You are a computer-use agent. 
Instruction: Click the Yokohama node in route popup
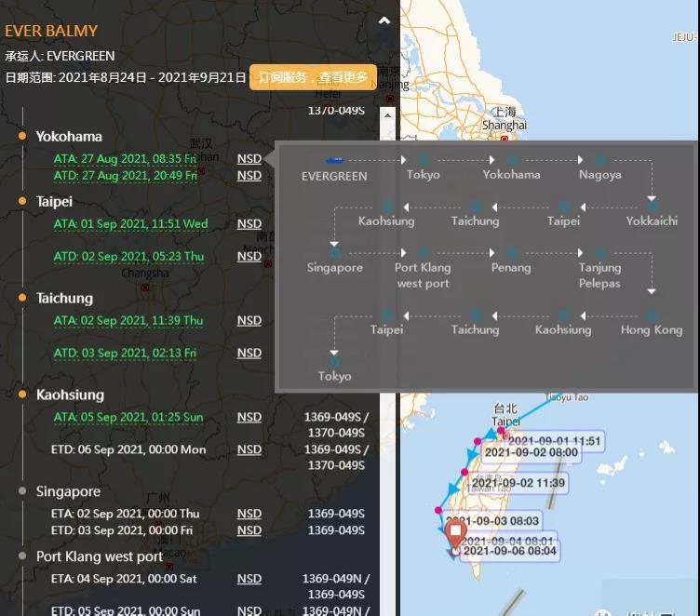[x=512, y=159]
